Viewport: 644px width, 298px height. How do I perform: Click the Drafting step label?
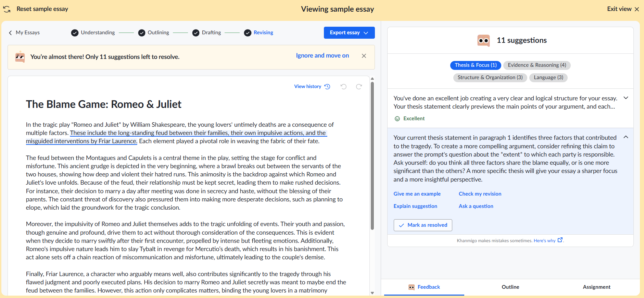[211, 33]
